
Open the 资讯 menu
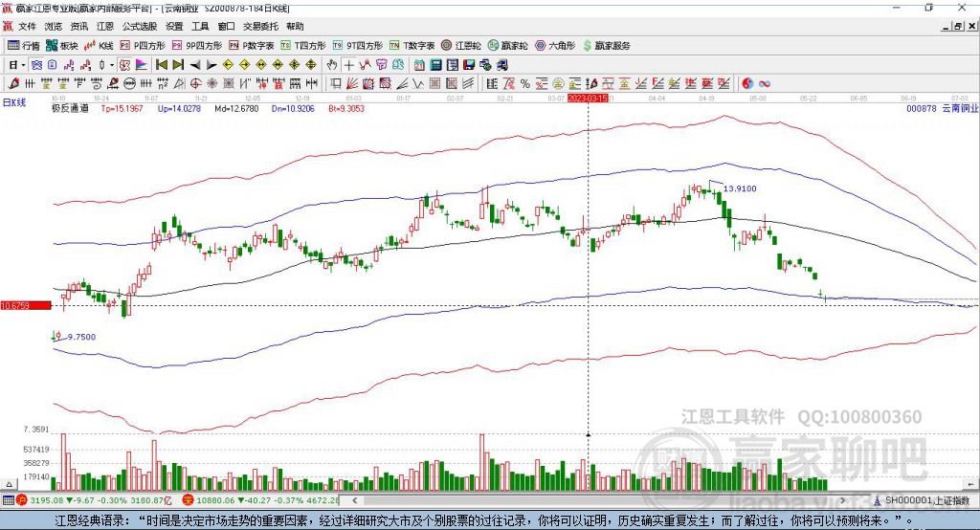[x=78, y=26]
